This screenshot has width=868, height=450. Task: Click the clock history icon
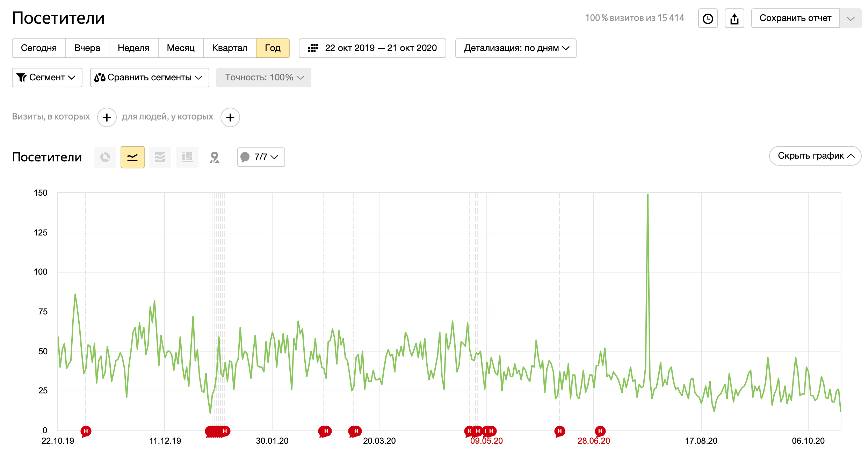(708, 19)
